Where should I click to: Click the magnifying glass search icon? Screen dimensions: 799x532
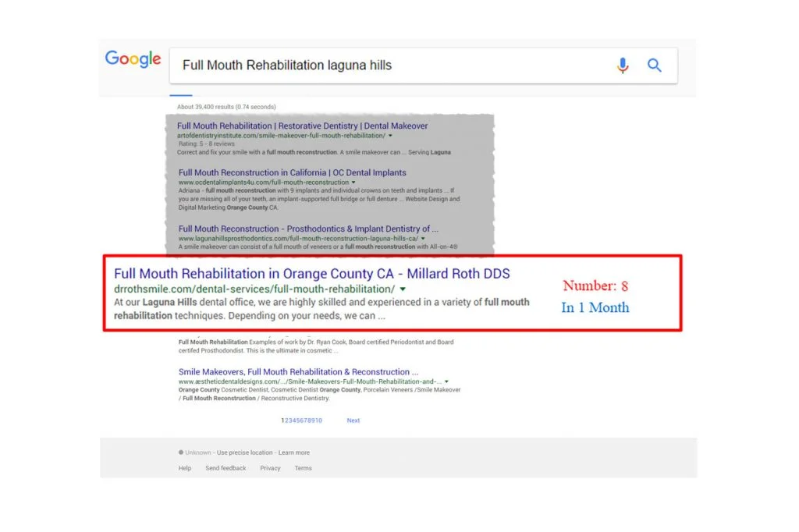655,66
